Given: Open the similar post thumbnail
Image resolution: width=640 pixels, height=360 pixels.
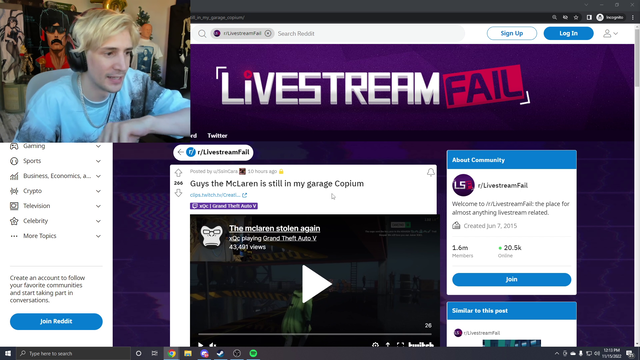Looking at the screenshot, I should [x=511, y=343].
